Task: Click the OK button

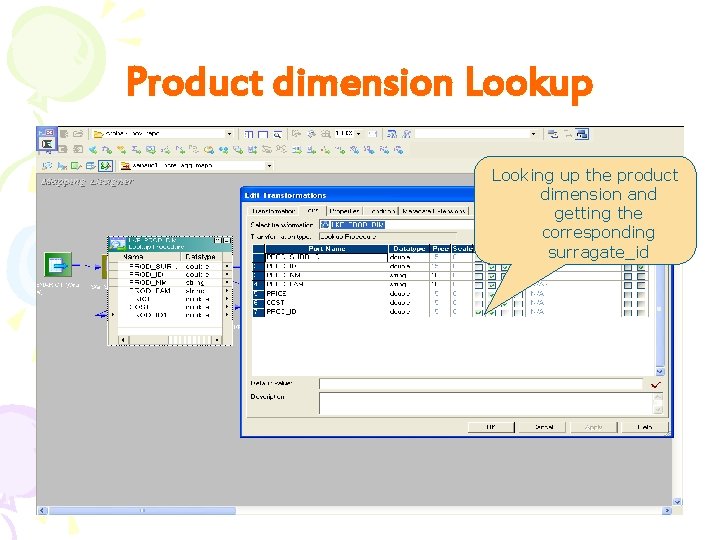Action: 491,427
